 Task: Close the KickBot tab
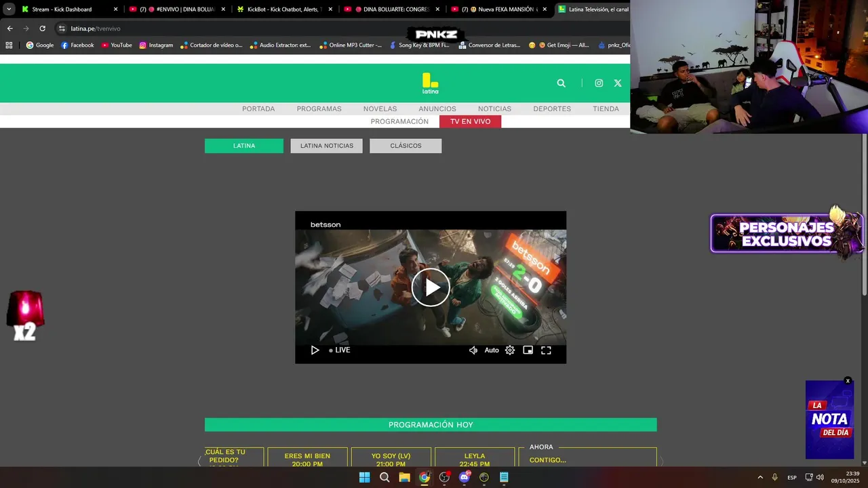click(x=330, y=9)
